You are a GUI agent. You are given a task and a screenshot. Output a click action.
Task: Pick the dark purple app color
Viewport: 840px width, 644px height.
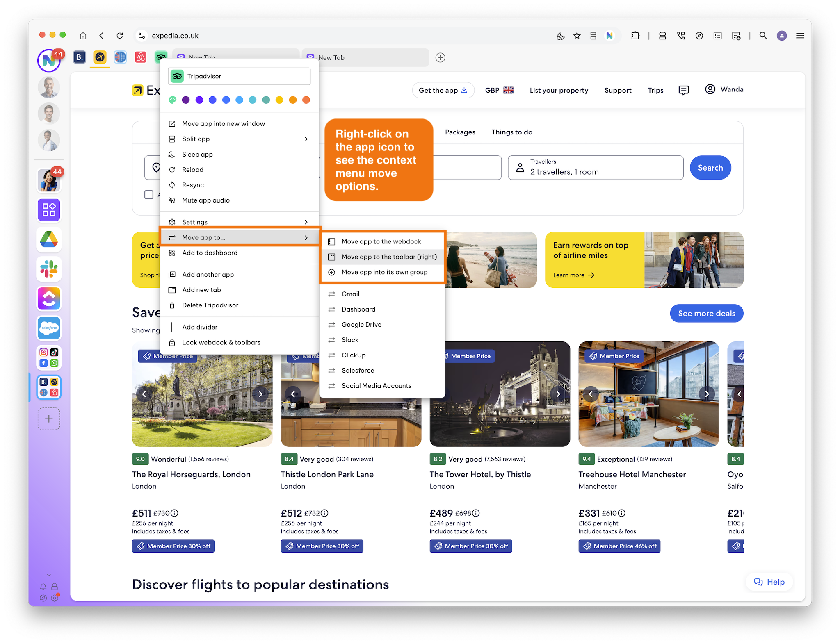(x=186, y=100)
